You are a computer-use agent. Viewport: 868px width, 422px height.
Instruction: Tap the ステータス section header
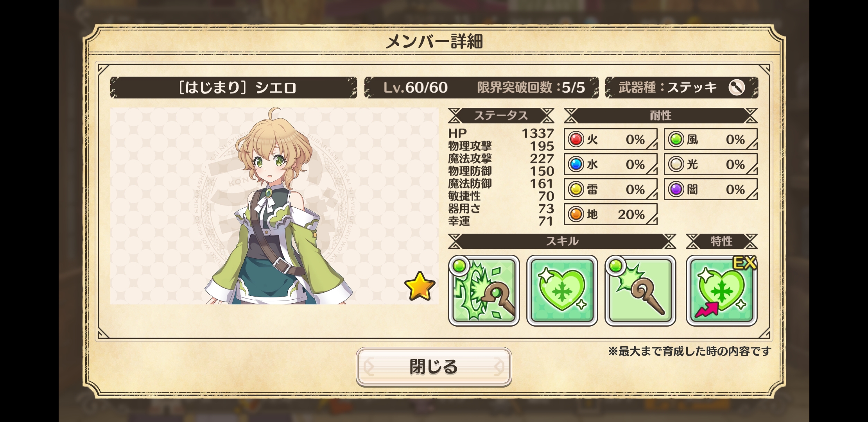point(501,116)
